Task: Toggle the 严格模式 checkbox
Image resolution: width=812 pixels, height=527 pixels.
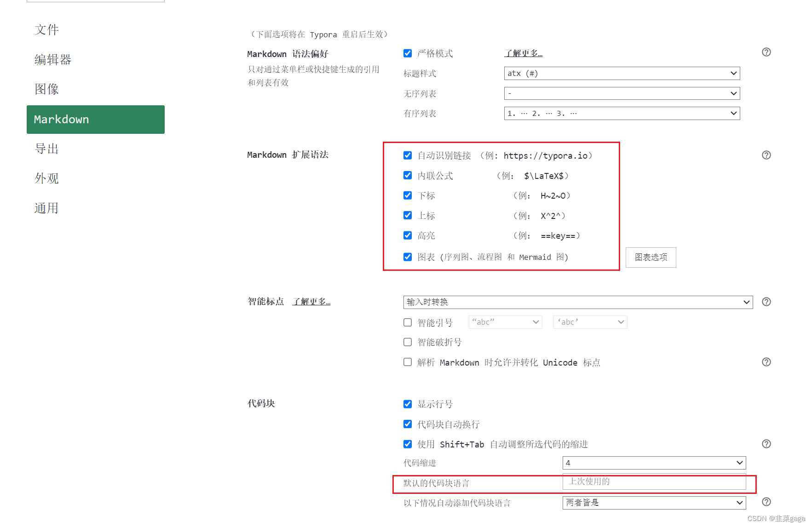Action: 408,53
